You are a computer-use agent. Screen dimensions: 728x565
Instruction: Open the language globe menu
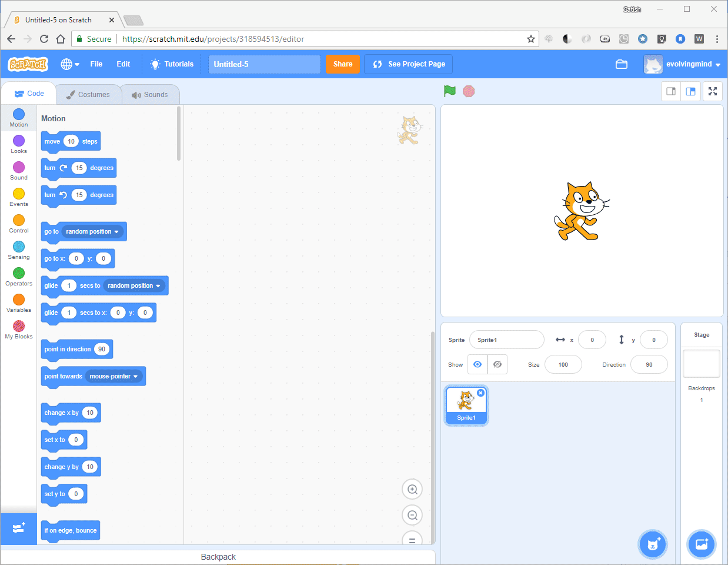click(x=70, y=64)
